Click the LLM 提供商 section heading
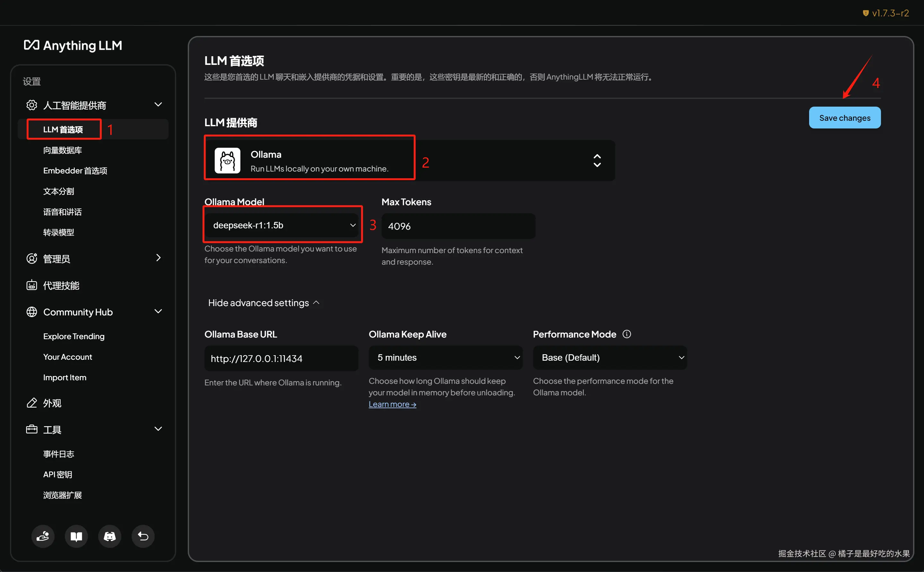This screenshot has height=572, width=924. tap(231, 122)
